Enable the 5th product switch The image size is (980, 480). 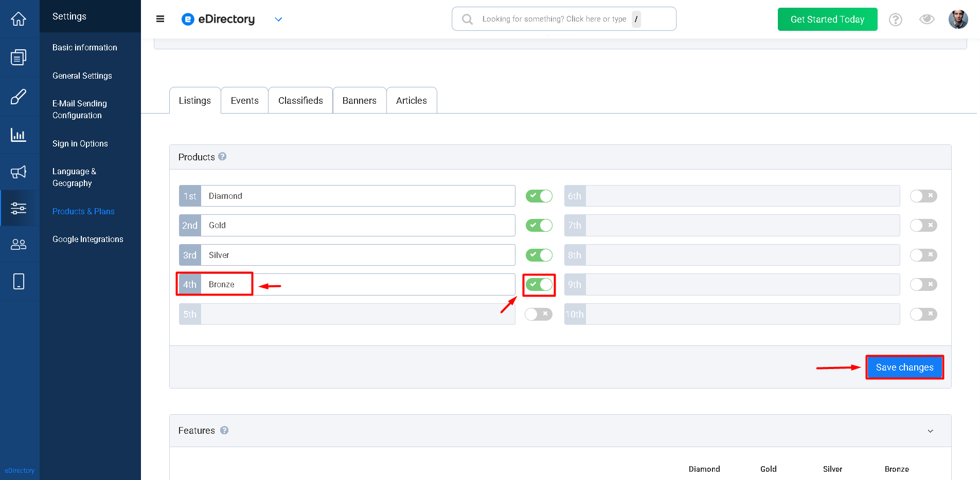(539, 314)
